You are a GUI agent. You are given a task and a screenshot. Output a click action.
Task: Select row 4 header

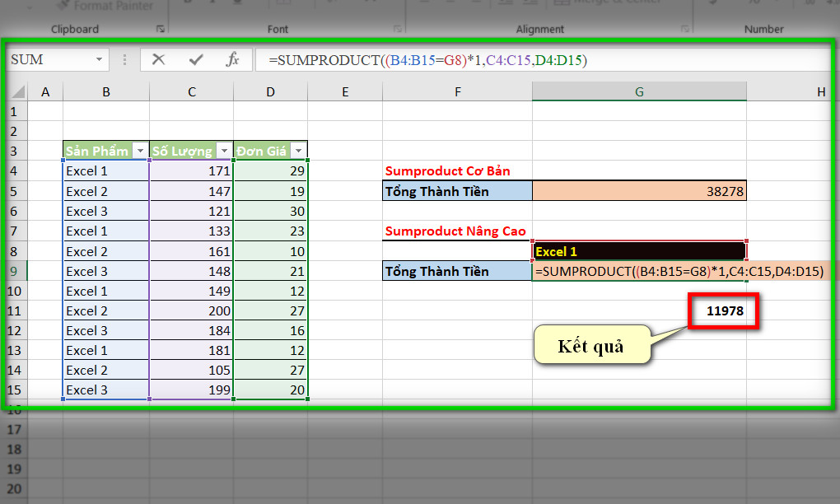click(14, 170)
